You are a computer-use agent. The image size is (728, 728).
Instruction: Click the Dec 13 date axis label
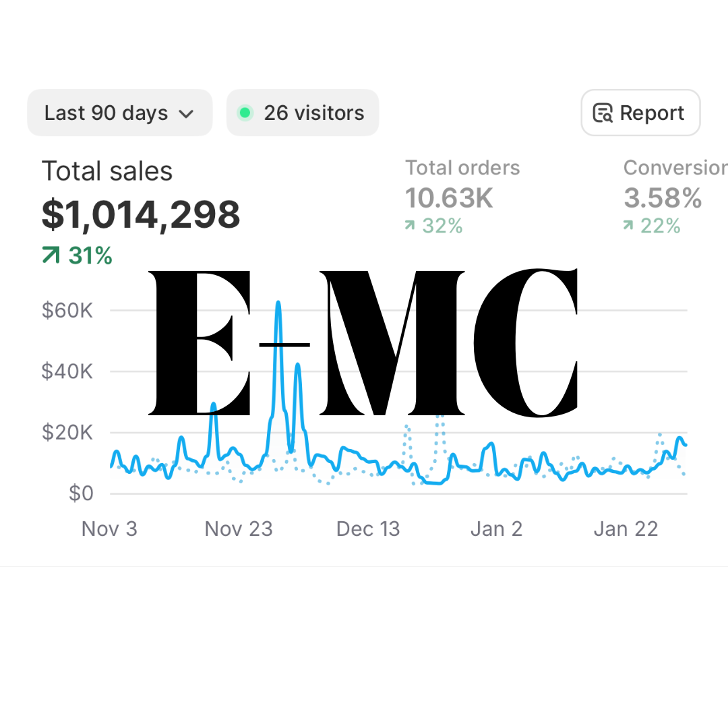(368, 528)
